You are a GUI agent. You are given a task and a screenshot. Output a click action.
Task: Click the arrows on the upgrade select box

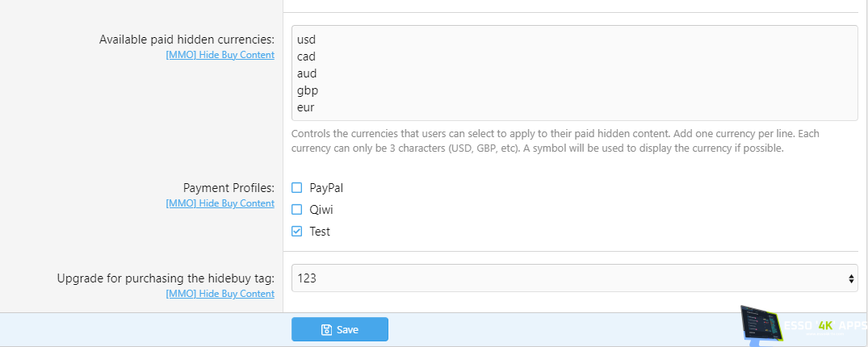coord(851,278)
